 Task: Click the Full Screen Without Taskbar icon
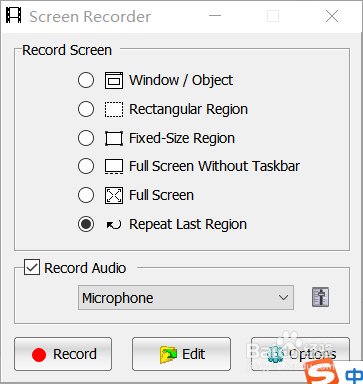[x=114, y=167]
